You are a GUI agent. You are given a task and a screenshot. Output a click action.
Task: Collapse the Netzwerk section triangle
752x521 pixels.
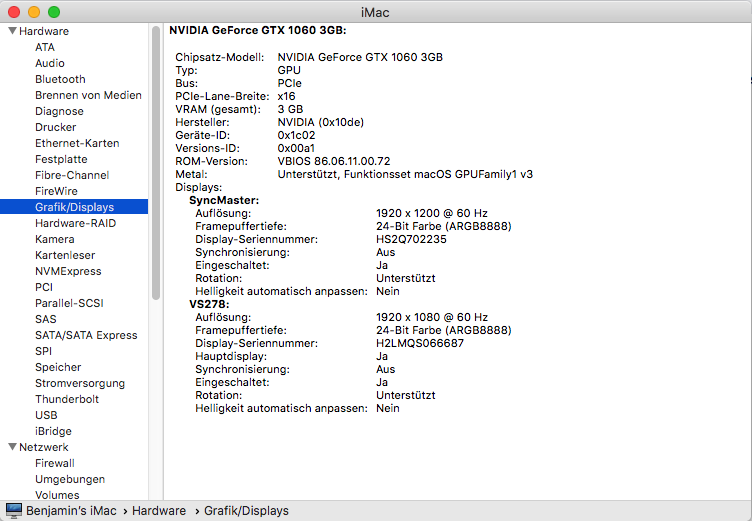point(12,447)
